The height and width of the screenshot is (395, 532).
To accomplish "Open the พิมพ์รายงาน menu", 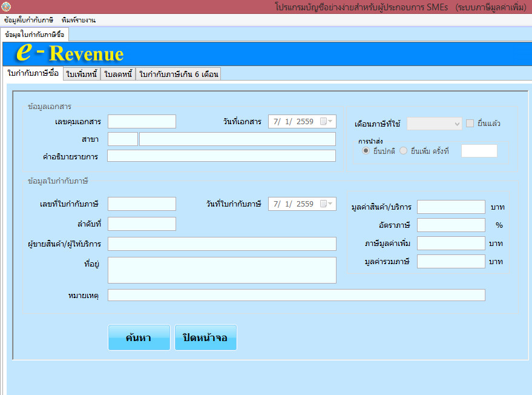I will pyautogui.click(x=78, y=20).
